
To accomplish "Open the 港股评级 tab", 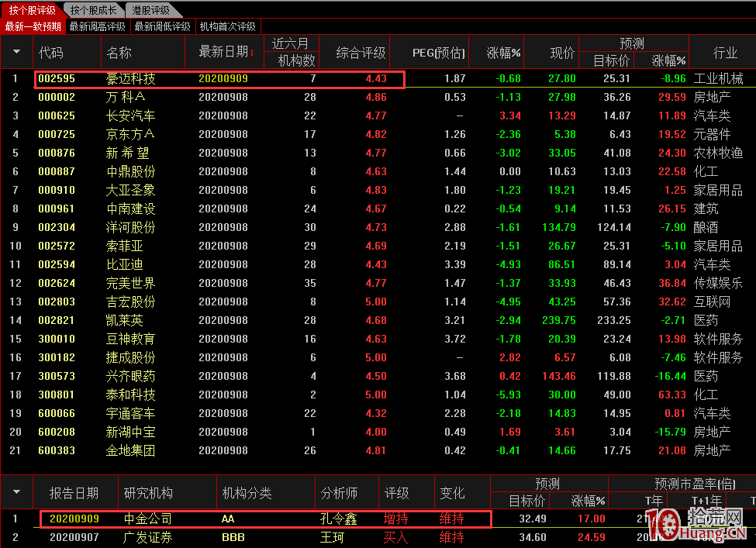I will 151,9.
